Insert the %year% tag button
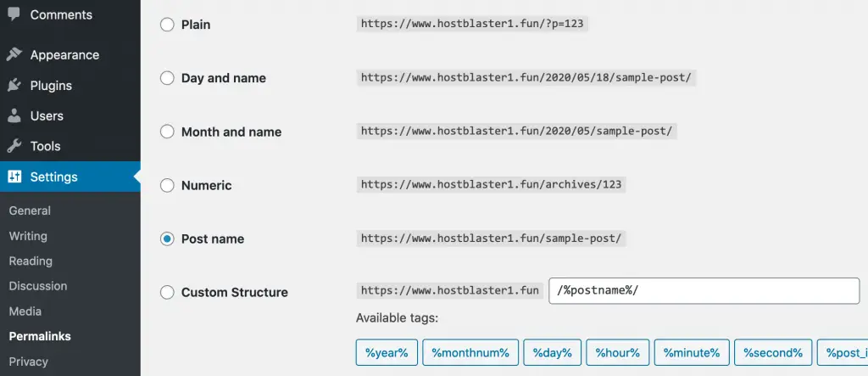 click(x=387, y=352)
